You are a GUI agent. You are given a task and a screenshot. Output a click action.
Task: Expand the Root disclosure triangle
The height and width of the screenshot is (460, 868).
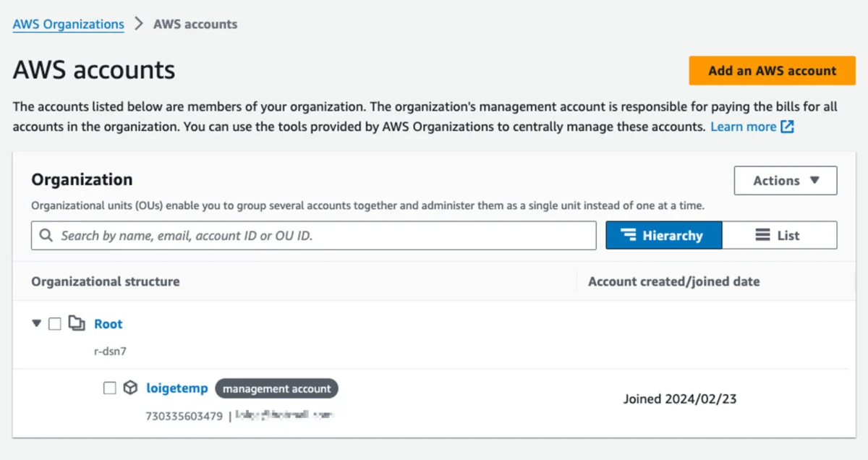(x=36, y=323)
